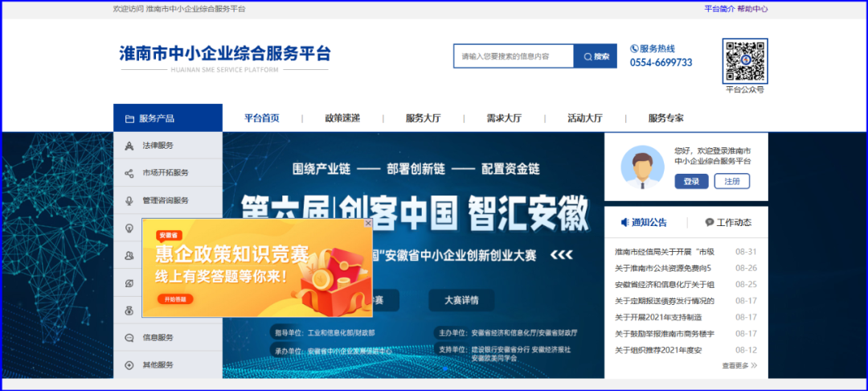This screenshot has height=391, width=868.
Task: Switch to the 工作动态 tab
Action: [728, 223]
